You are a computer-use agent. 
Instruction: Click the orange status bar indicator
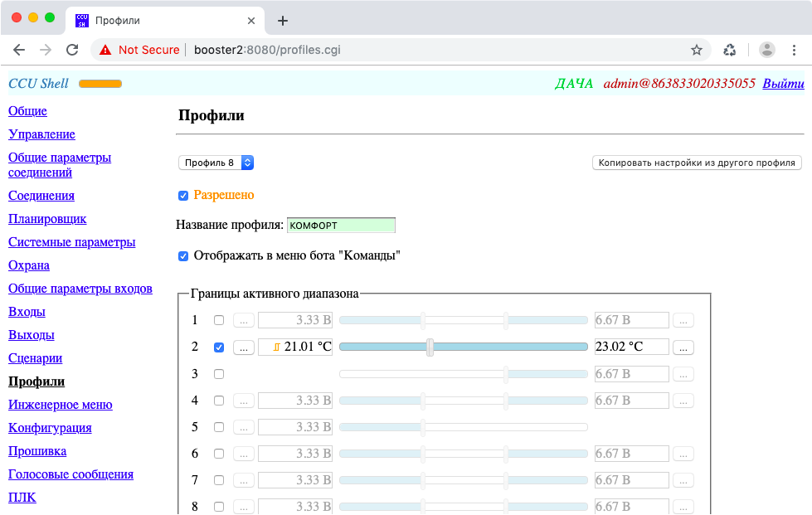click(100, 84)
